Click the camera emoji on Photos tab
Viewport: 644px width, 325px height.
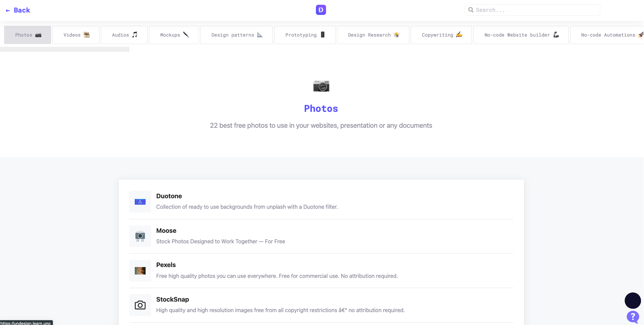tap(38, 35)
